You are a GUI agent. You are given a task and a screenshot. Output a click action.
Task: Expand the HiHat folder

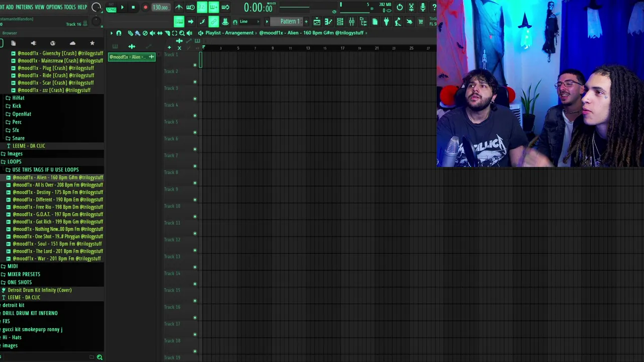pos(18,98)
